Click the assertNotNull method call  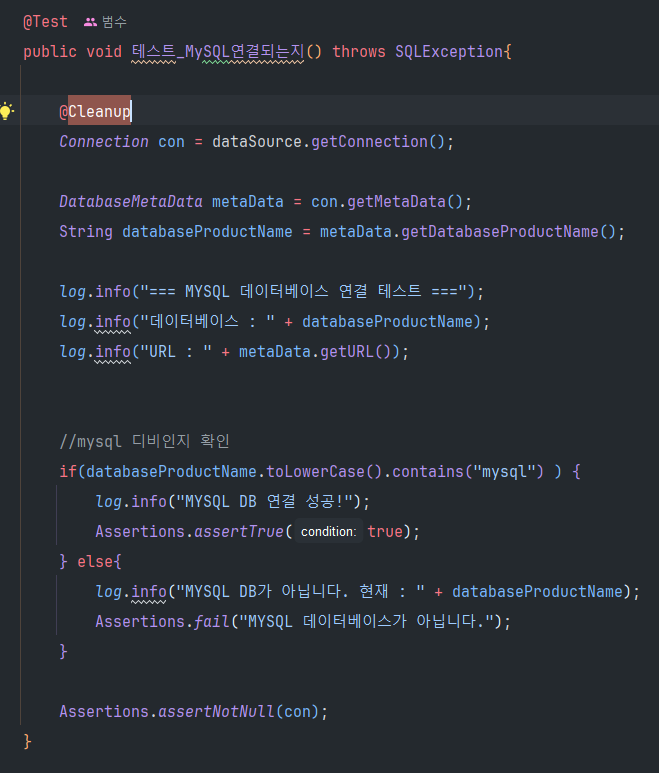pos(217,711)
